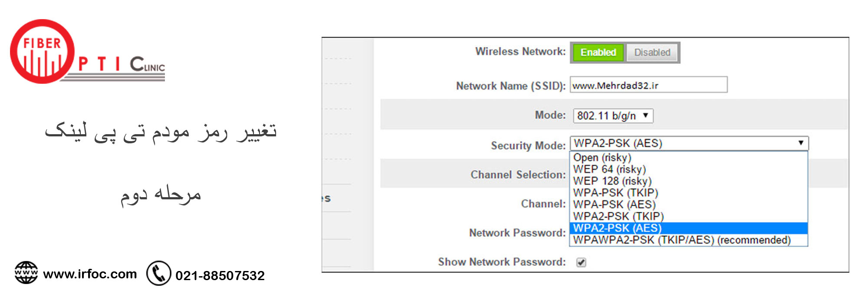Viewport: 868px width, 304px height.
Task: Click the Fiber Optic Clinic logo
Action: tap(87, 52)
